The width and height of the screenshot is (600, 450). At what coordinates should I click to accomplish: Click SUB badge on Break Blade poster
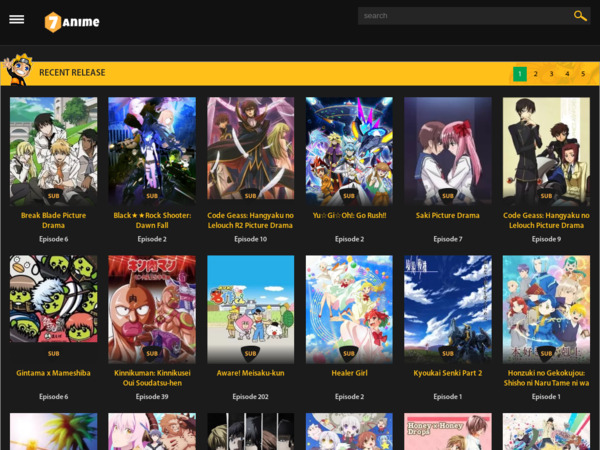54,196
